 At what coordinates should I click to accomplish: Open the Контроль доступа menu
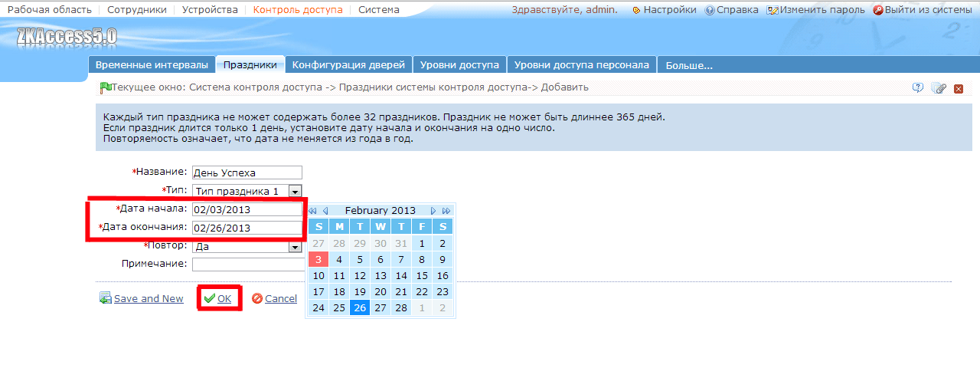pos(298,10)
